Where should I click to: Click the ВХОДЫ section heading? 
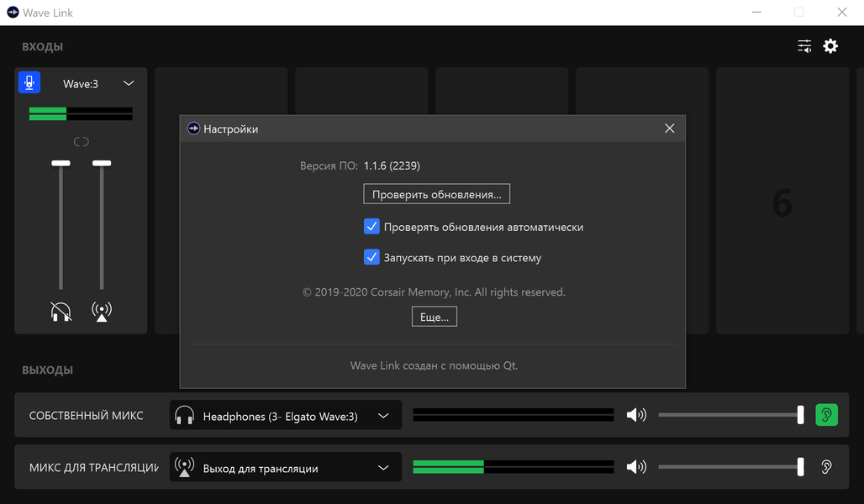pos(42,47)
